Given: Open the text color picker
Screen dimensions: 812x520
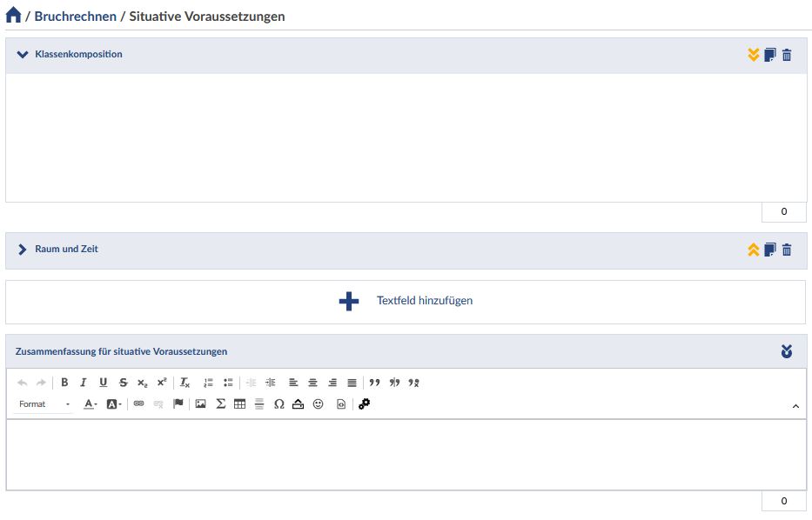Looking at the screenshot, I should (x=91, y=404).
